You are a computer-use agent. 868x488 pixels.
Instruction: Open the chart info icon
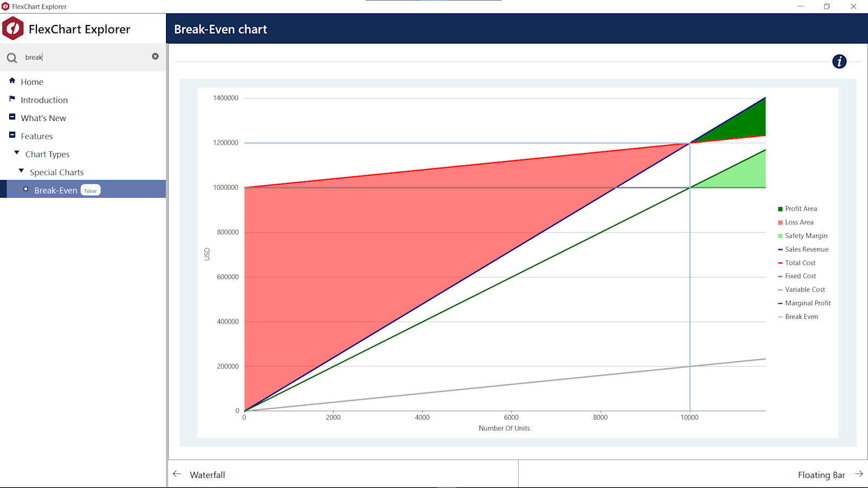(x=839, y=61)
